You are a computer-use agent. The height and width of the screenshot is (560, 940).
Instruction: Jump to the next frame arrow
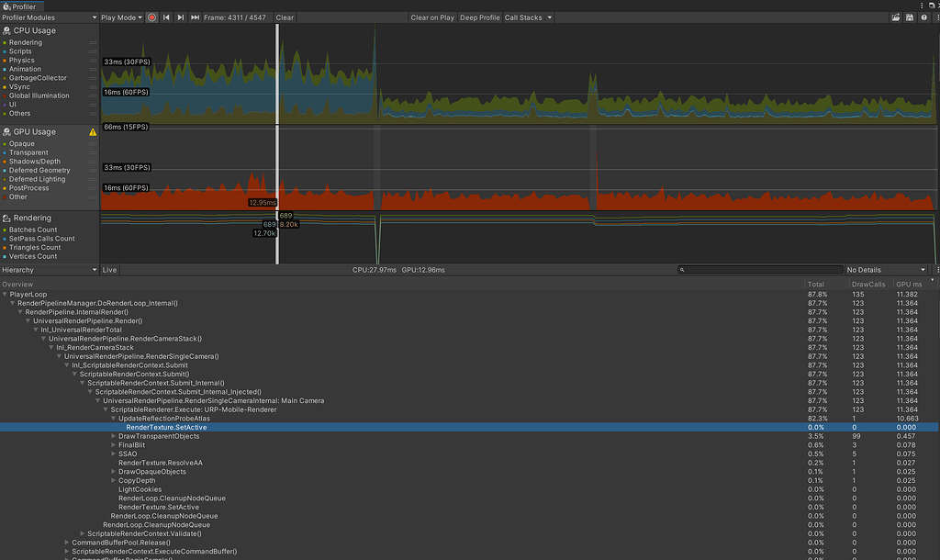click(180, 17)
